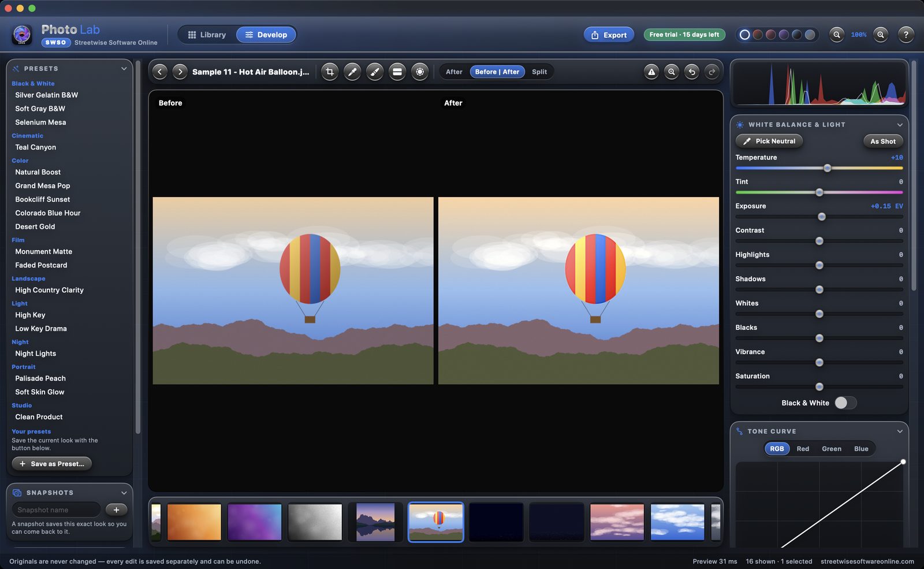Apply the Desert Gold preset

35,226
